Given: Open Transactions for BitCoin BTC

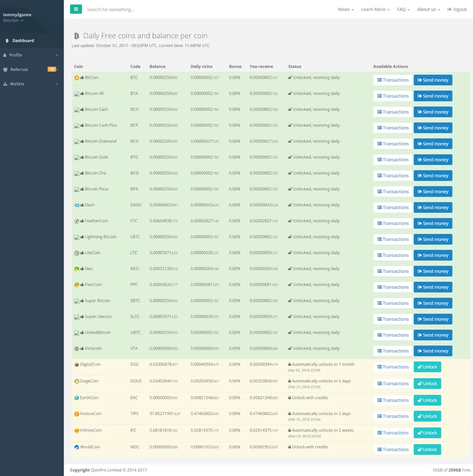Looking at the screenshot, I should (393, 80).
